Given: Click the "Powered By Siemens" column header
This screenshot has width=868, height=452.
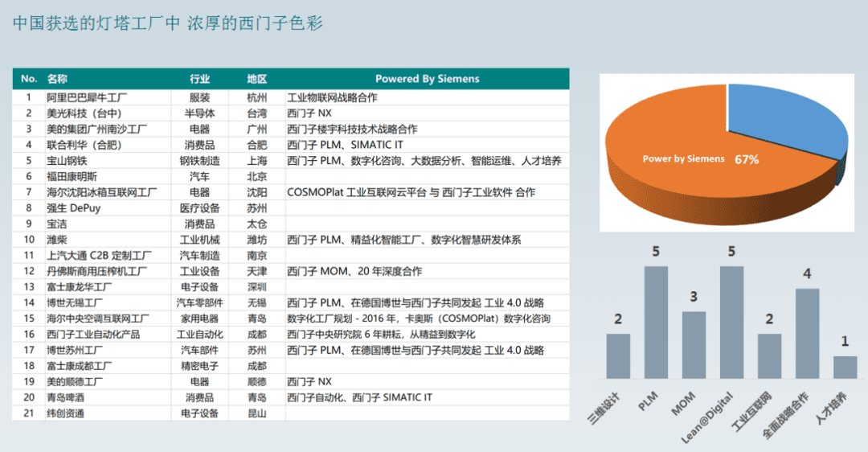Looking at the screenshot, I should [427, 79].
